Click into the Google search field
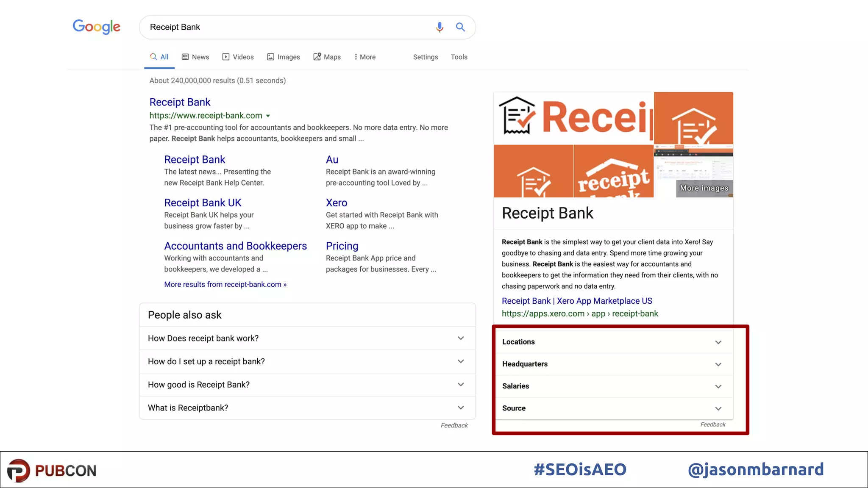Screen dimensions: 868x488 288,27
